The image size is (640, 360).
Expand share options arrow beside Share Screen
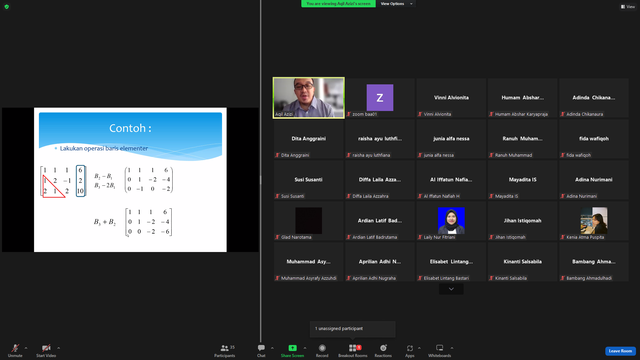coord(304,348)
